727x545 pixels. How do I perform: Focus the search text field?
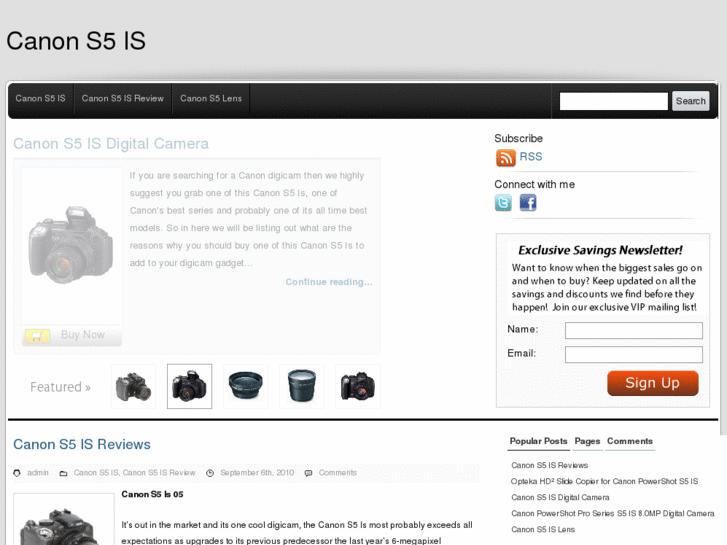tap(613, 101)
